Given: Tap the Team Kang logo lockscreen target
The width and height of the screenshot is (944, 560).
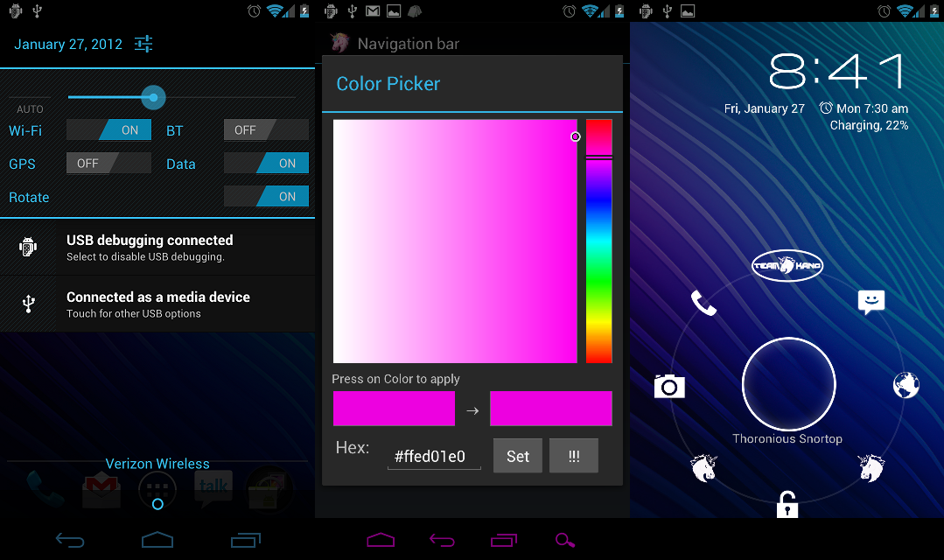Looking at the screenshot, I should (787, 265).
